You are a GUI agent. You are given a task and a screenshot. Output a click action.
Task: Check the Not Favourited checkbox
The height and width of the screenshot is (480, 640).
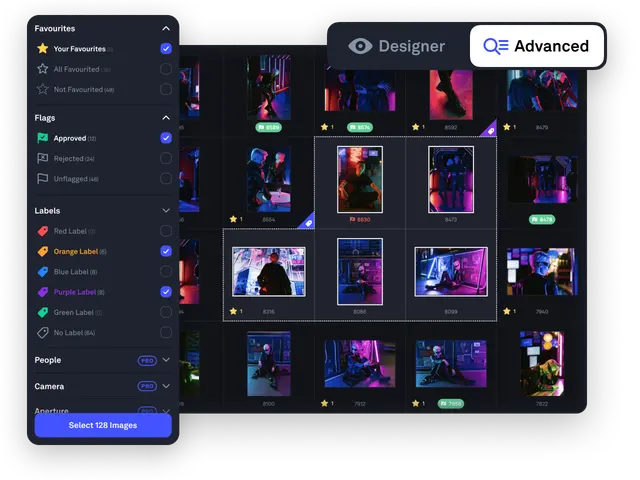tap(166, 89)
